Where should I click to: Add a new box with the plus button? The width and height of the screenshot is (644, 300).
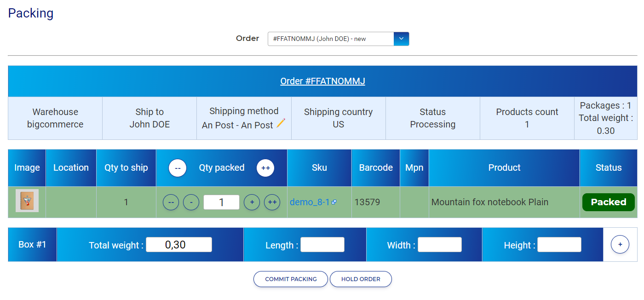[620, 244]
